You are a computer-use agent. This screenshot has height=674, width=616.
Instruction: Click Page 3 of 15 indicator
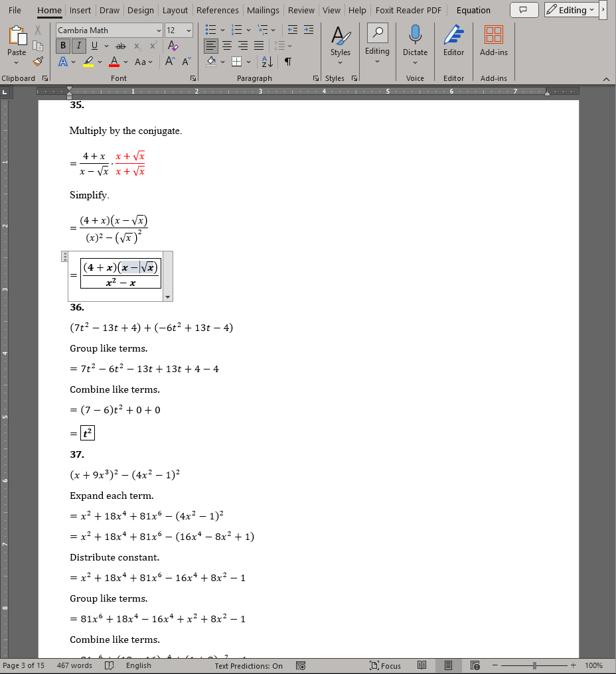coord(24,665)
